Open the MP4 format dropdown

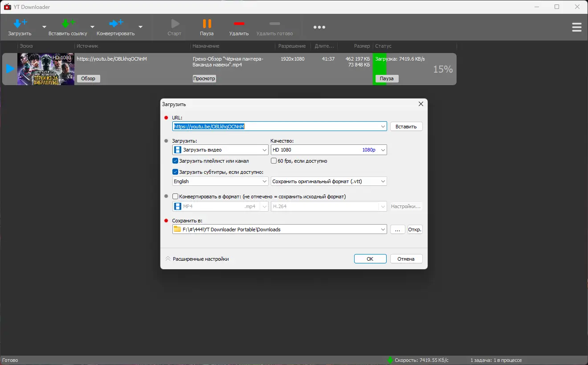point(220,206)
